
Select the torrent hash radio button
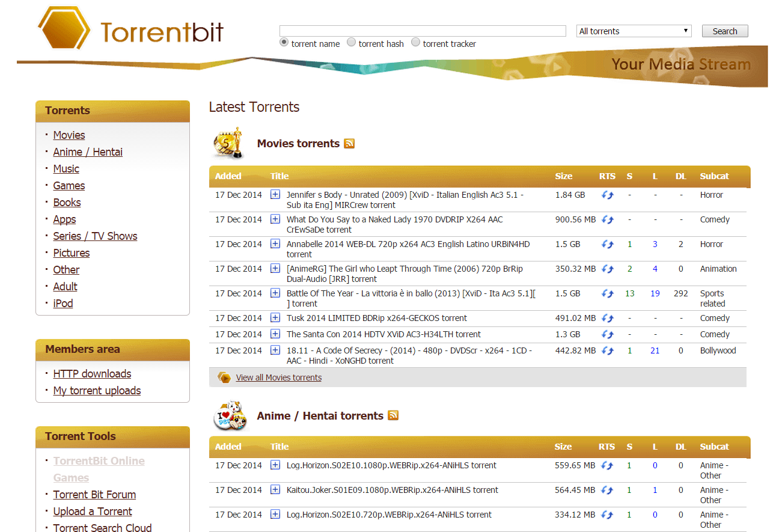point(352,42)
